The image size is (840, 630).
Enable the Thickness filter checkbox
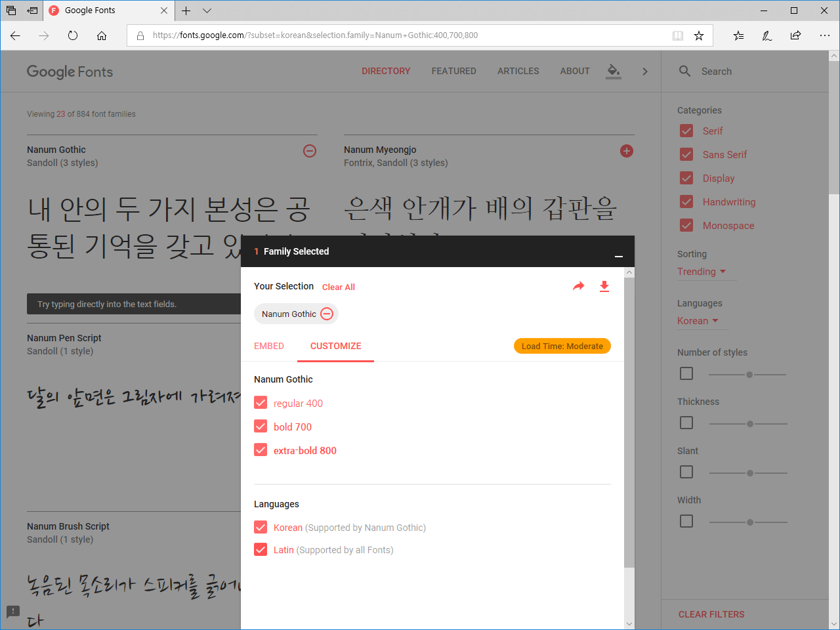686,423
